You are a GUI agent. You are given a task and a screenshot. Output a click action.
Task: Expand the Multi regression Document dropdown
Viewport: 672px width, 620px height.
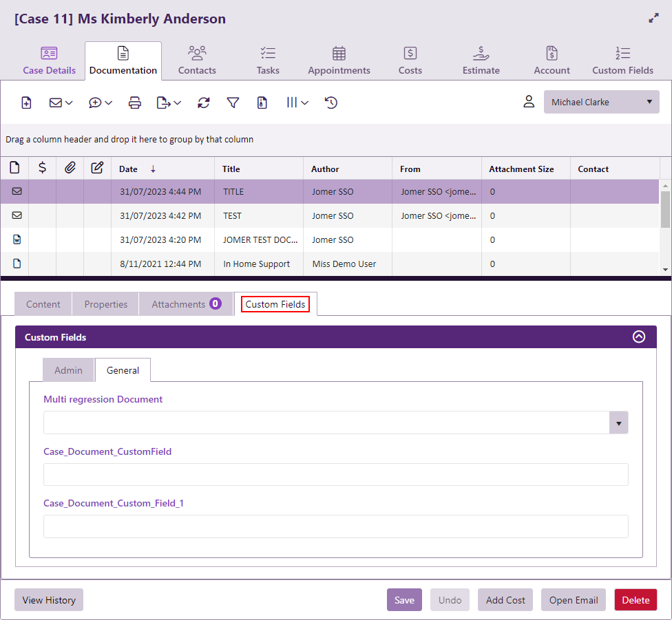[x=618, y=423]
